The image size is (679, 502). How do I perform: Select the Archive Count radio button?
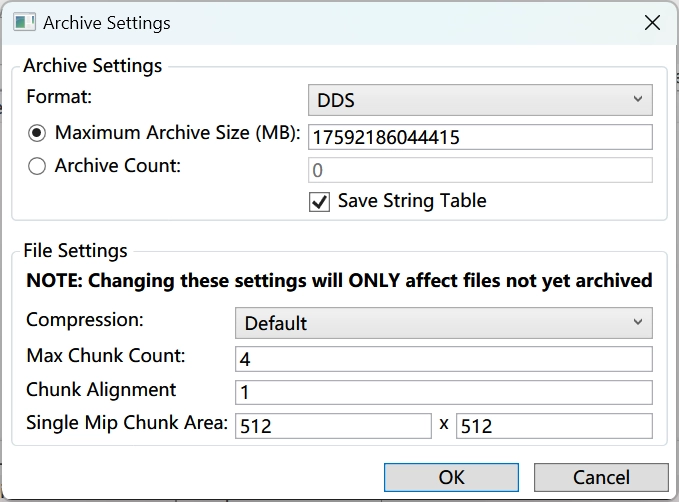point(37,166)
